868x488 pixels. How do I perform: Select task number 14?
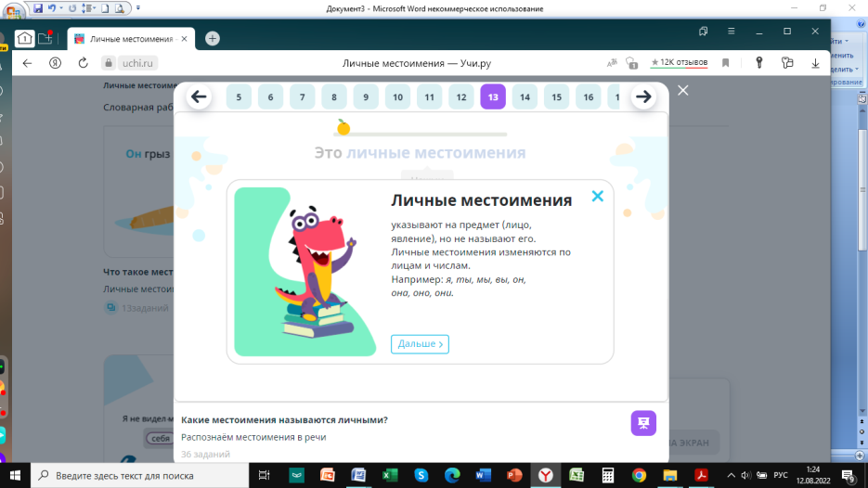(525, 96)
